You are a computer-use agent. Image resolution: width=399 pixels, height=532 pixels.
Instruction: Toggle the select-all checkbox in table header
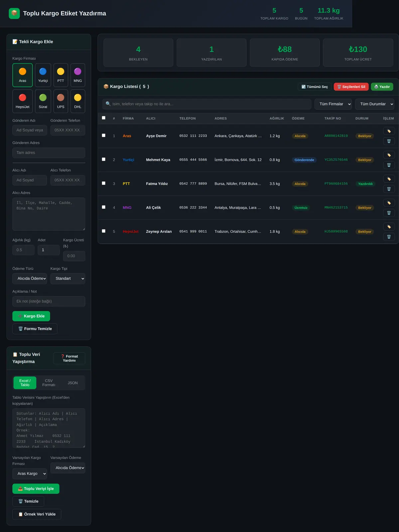pyautogui.click(x=104, y=118)
